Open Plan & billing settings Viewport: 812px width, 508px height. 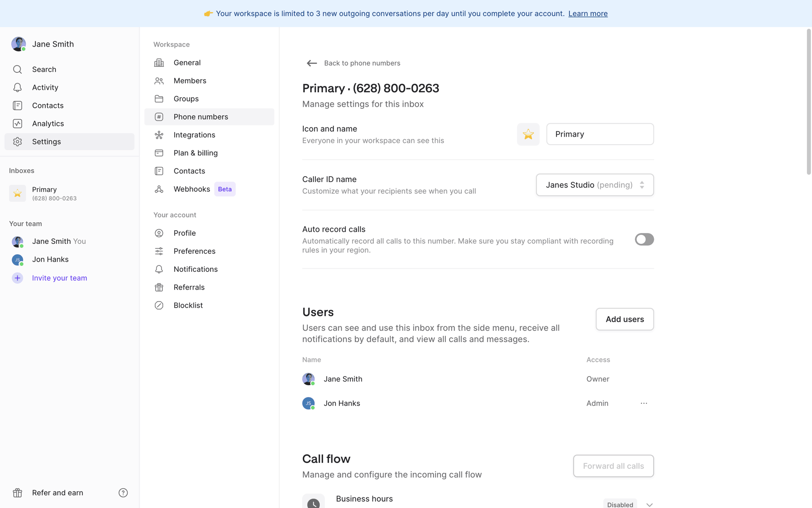209,153
